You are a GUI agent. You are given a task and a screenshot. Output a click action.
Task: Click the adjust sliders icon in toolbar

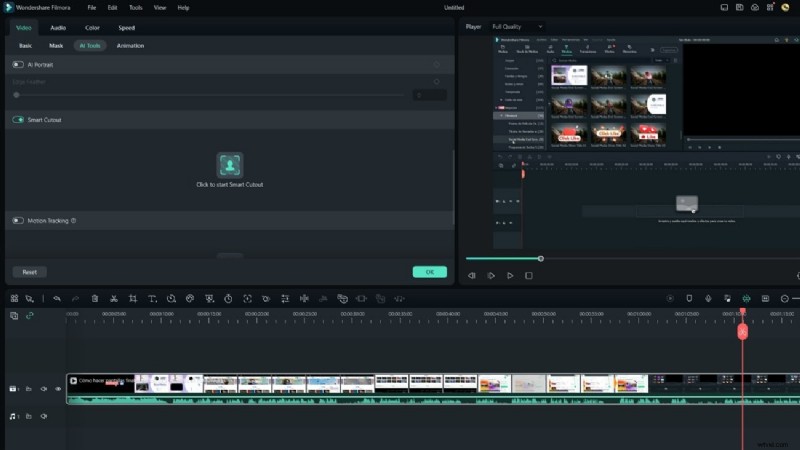(x=285, y=298)
